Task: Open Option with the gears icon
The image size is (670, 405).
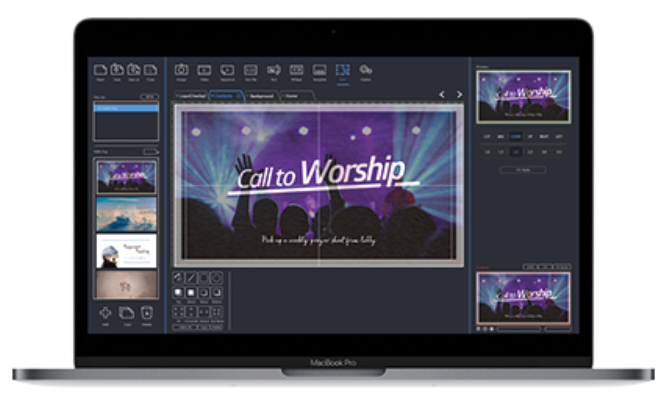Action: tap(366, 70)
